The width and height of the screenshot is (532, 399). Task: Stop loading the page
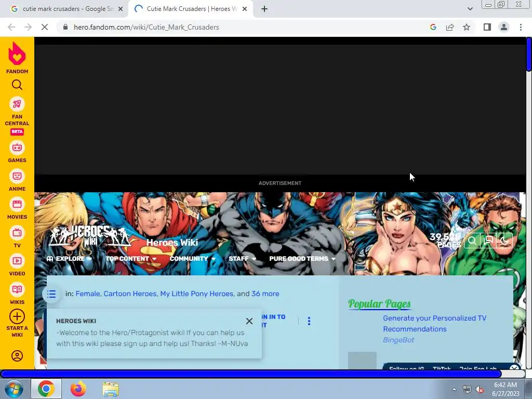(45, 27)
